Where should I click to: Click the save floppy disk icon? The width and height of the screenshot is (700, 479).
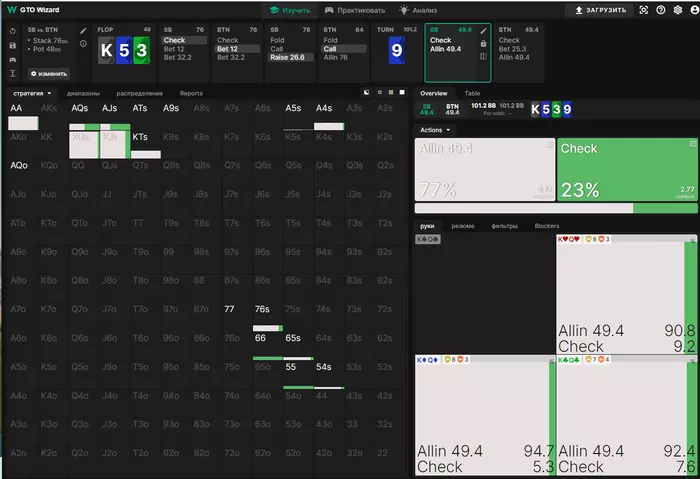click(x=12, y=45)
